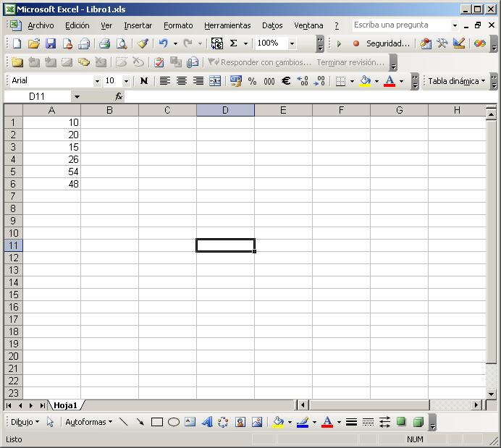Click the Print icon
Screen dimensions: 501x448
[105, 43]
